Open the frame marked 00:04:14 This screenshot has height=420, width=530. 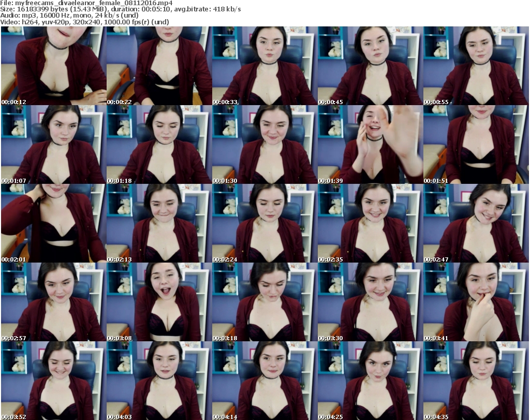264,381
